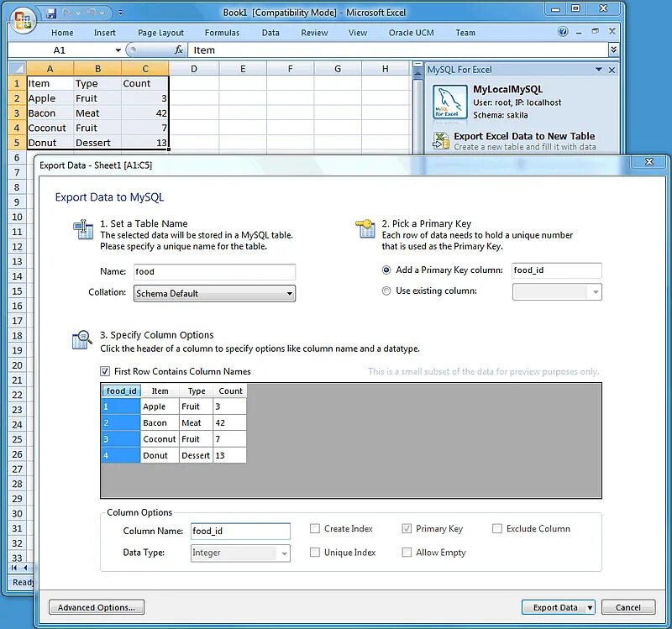Switch to the Data ribbon tab
Image resolution: width=672 pixels, height=629 pixels.
270,33
